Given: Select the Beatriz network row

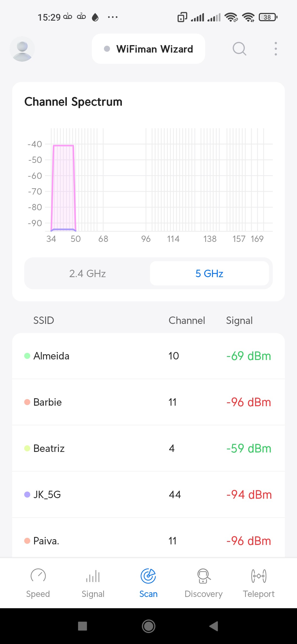Looking at the screenshot, I should 148,448.
